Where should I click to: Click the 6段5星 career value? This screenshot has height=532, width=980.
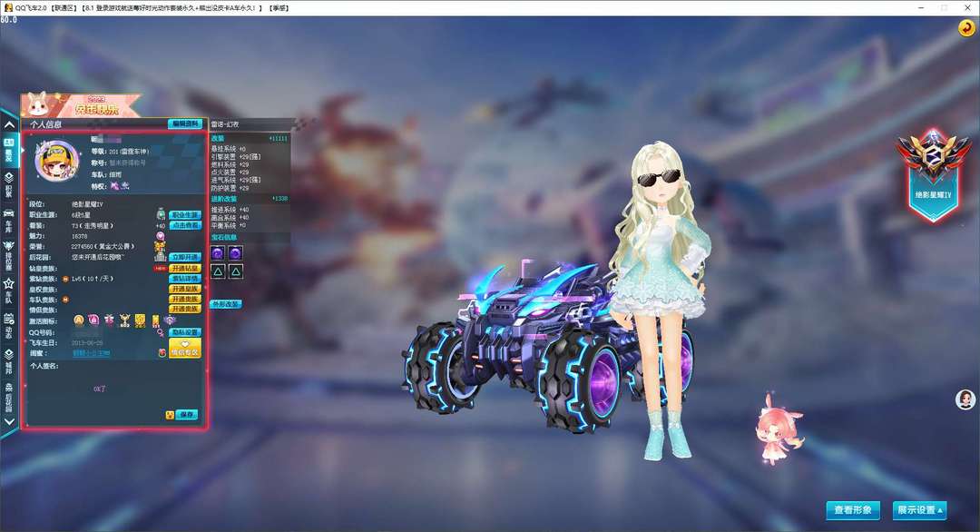point(82,214)
